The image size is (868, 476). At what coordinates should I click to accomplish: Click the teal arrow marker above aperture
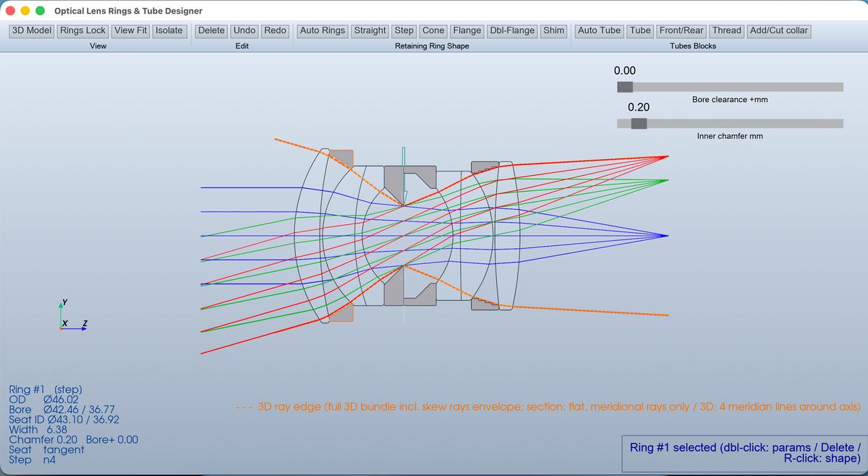point(404,176)
